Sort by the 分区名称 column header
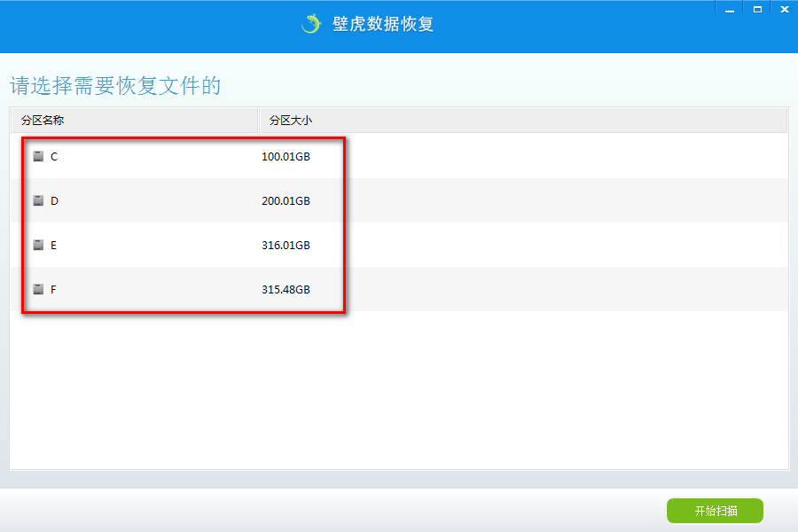The width and height of the screenshot is (798, 532). [135, 121]
